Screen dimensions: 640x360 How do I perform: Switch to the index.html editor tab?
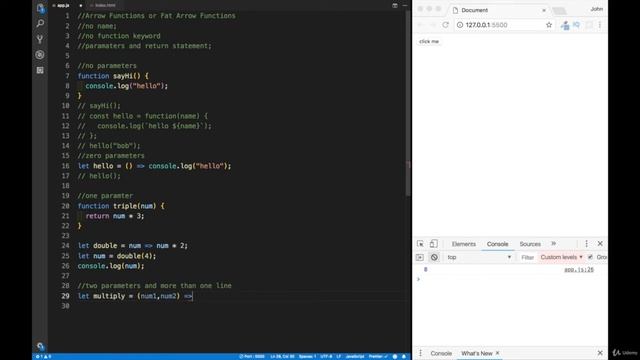[104, 5]
